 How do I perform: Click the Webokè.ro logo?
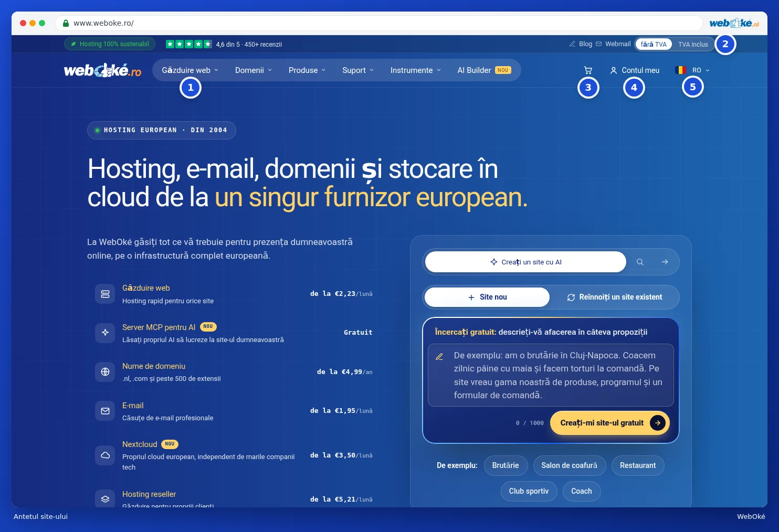click(x=103, y=70)
